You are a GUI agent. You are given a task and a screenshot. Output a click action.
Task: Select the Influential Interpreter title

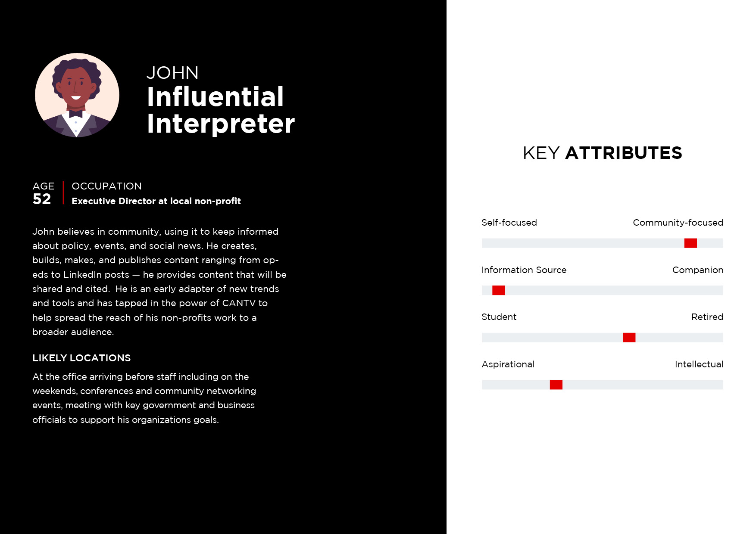click(x=221, y=110)
